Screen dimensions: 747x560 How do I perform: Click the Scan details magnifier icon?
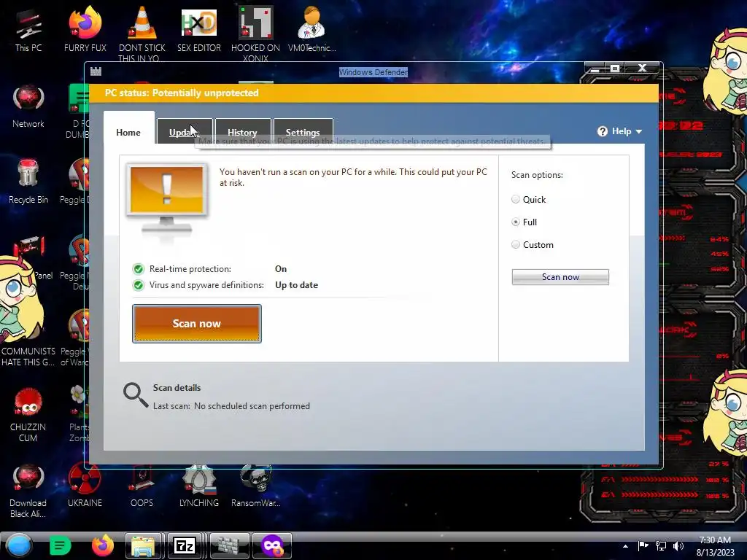pyautogui.click(x=136, y=395)
